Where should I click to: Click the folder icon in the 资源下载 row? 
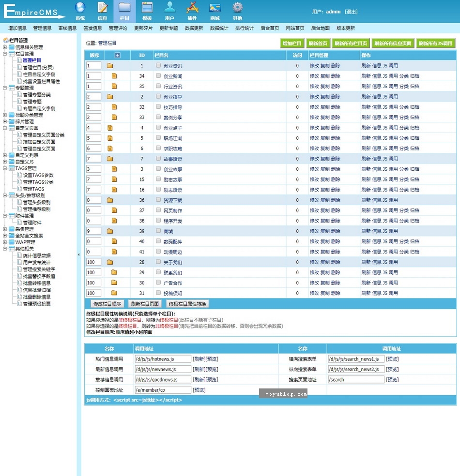(110, 200)
